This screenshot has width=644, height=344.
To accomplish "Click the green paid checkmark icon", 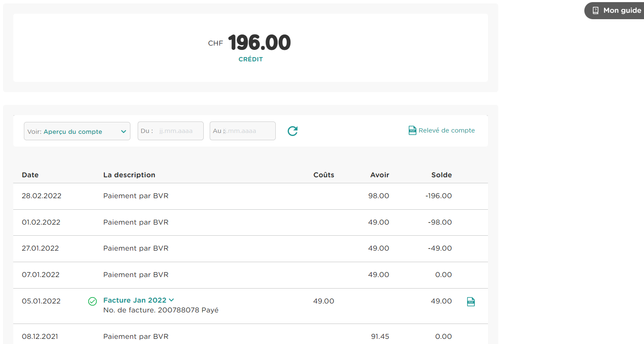I will pos(92,301).
